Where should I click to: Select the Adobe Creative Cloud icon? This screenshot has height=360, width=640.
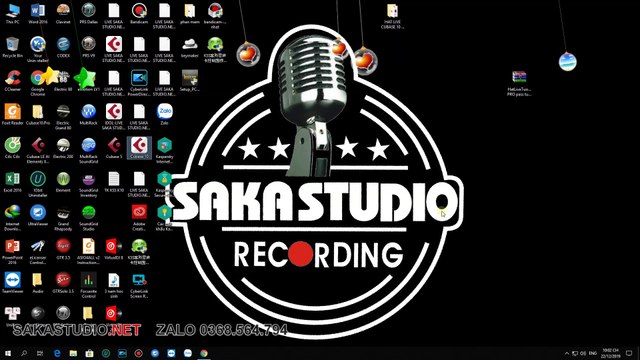[x=139, y=218]
